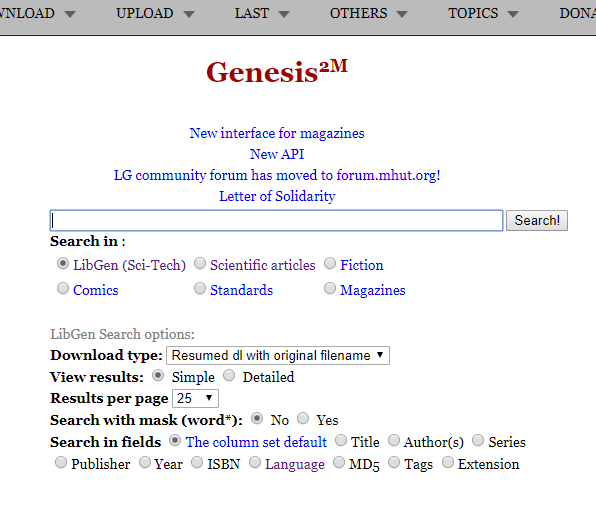596x517 pixels.
Task: Select the Fiction radio button
Action: click(330, 263)
